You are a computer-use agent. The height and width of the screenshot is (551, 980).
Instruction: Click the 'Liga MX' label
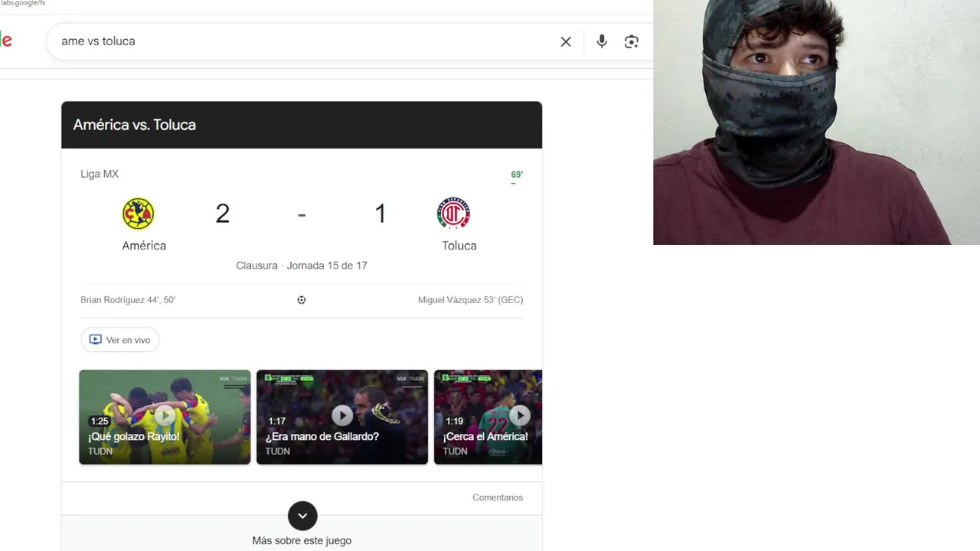[x=100, y=174]
